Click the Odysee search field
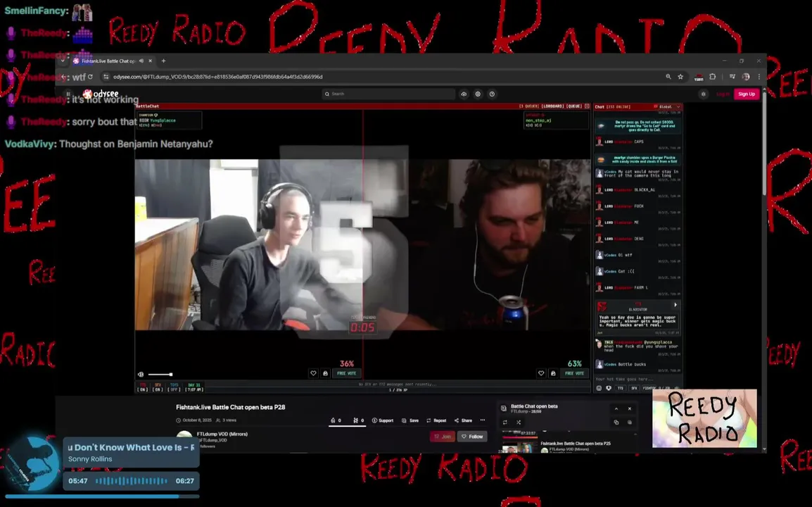The width and height of the screenshot is (812, 507). (388, 94)
